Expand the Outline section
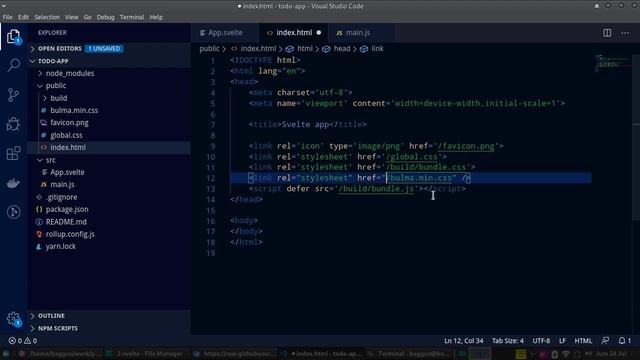Viewport: 640px width, 360px height. [x=109, y=316]
